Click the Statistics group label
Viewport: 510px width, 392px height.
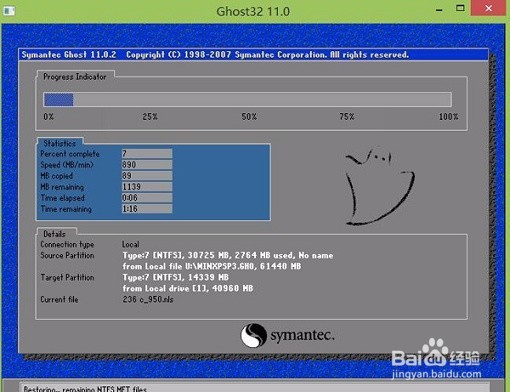60,143
